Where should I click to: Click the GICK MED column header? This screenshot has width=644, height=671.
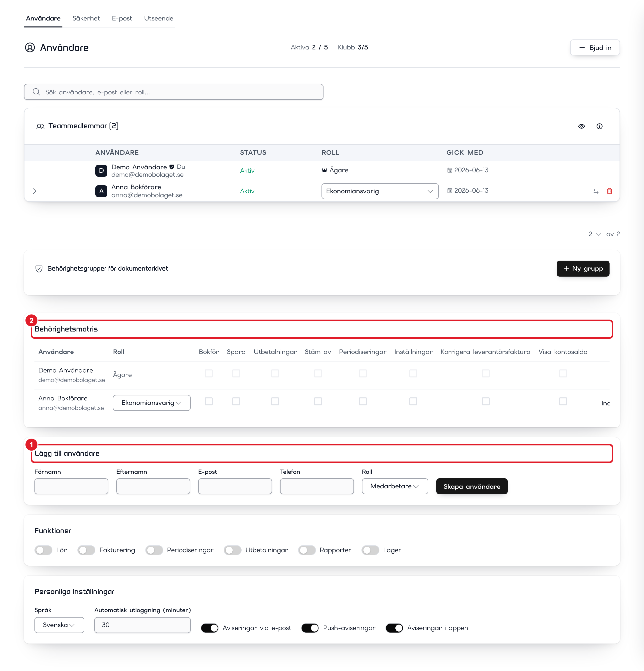pos(465,153)
